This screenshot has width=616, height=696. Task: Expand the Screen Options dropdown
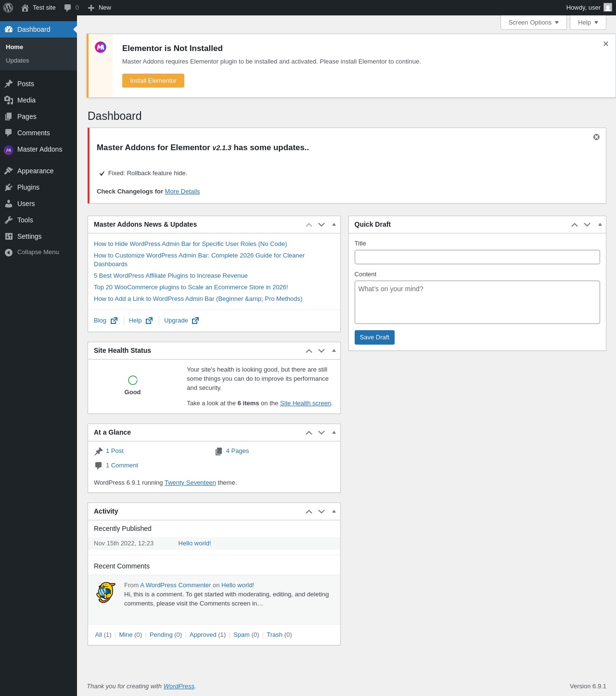tap(533, 23)
